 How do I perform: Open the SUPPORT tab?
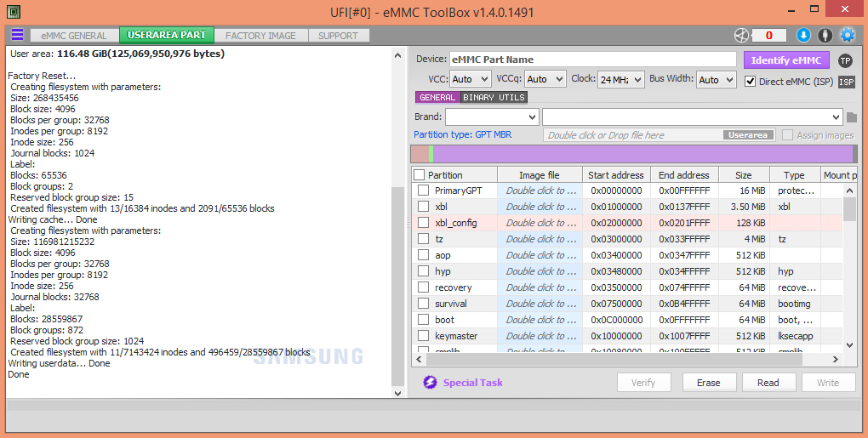(x=338, y=36)
